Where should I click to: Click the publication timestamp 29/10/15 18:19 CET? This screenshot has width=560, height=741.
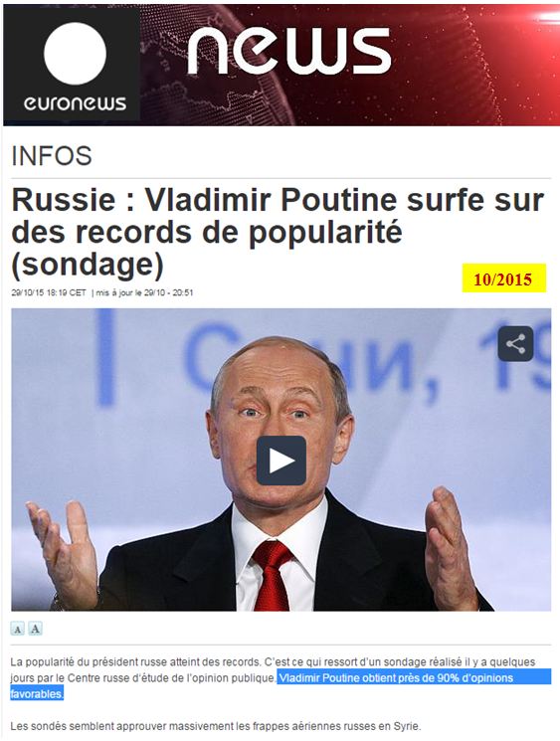[x=49, y=293]
